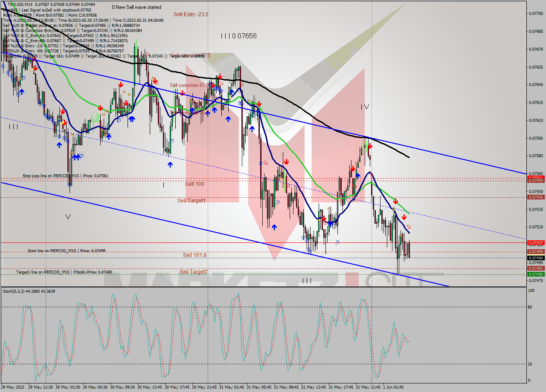Click the small red sell arrow in the upper-left candles
546x392 pixels.
[x=35, y=67]
